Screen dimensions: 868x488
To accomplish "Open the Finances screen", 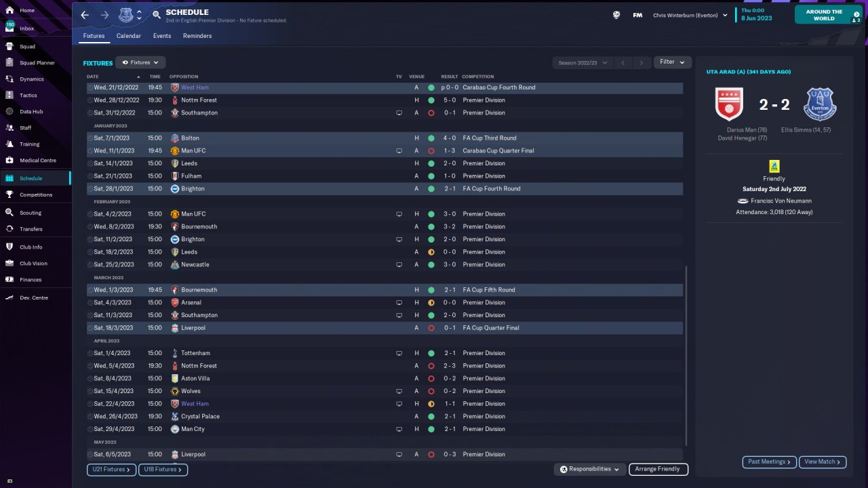I will (31, 280).
